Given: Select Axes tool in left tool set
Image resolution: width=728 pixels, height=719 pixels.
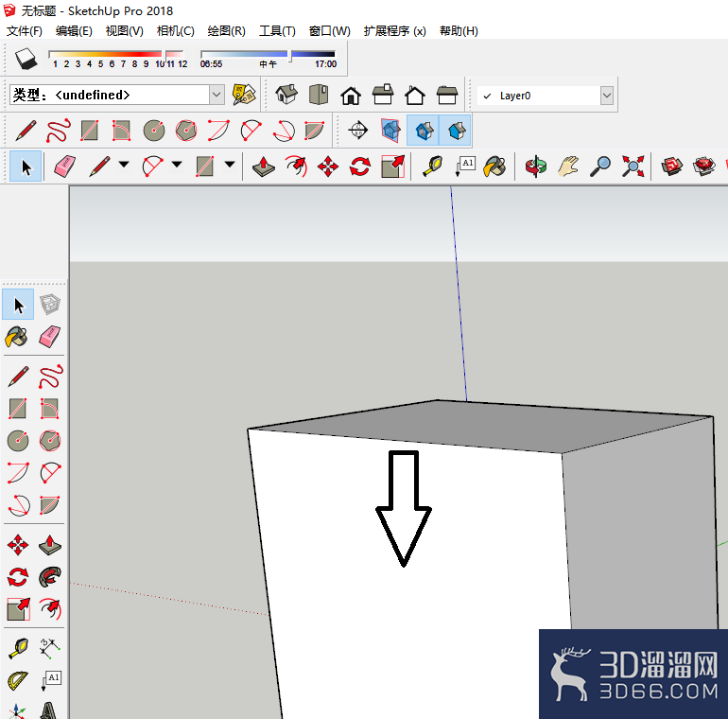Looking at the screenshot, I should tap(18, 710).
